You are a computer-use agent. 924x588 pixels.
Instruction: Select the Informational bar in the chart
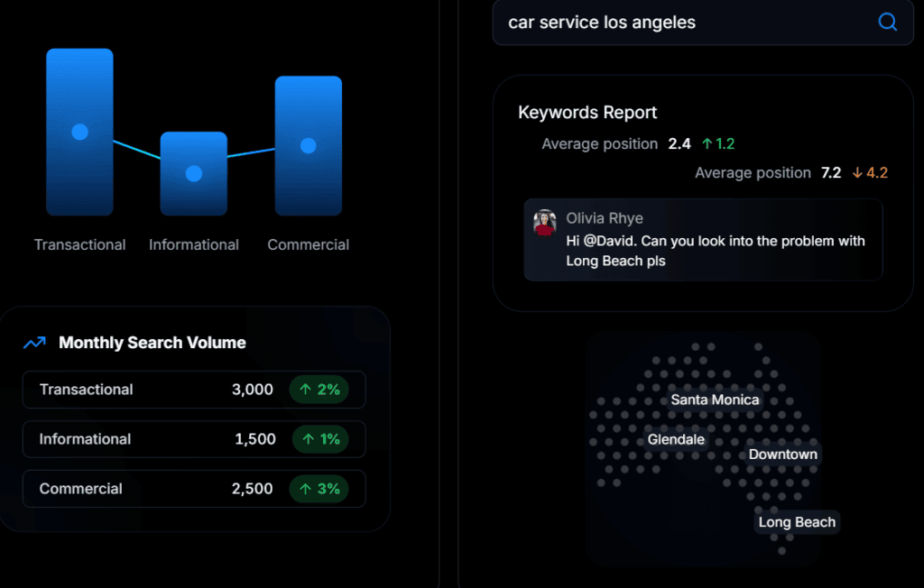click(x=193, y=171)
